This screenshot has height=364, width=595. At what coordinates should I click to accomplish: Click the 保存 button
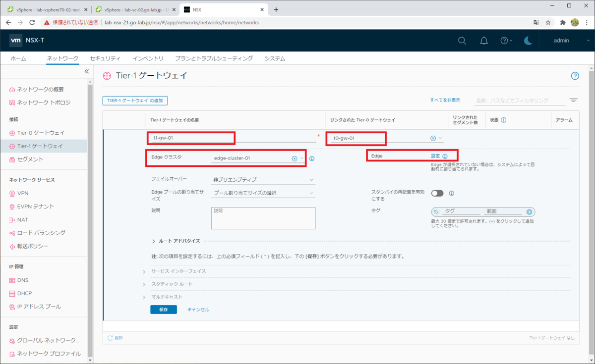coord(164,310)
